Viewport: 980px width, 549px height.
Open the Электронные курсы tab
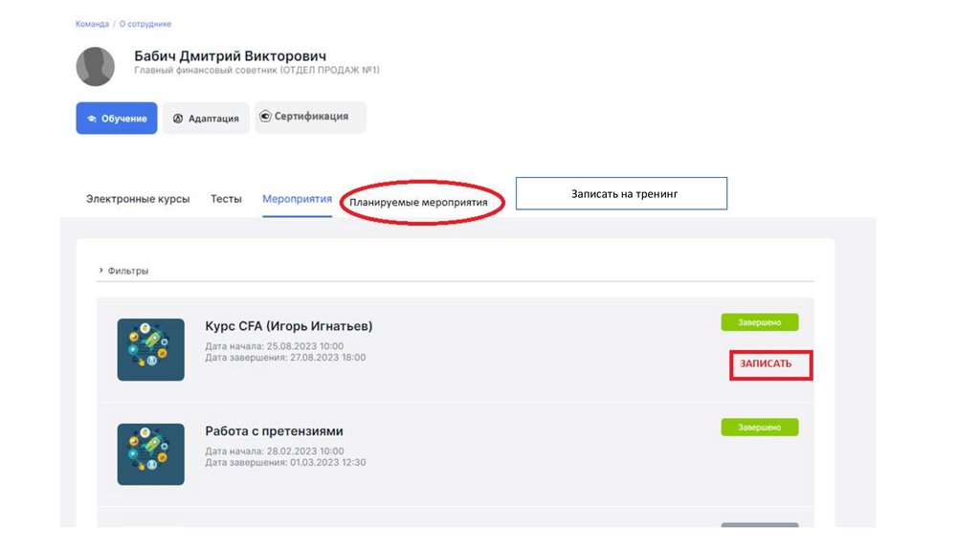click(138, 199)
